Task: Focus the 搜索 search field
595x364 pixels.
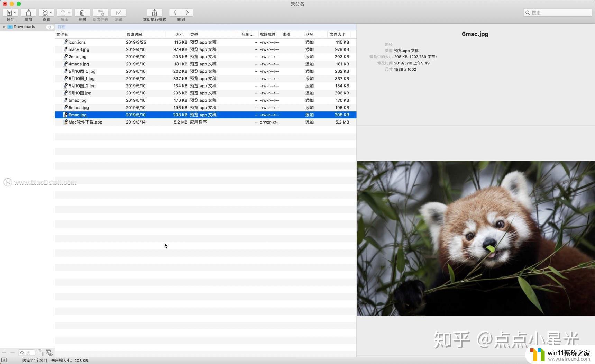Action: pyautogui.click(x=558, y=12)
